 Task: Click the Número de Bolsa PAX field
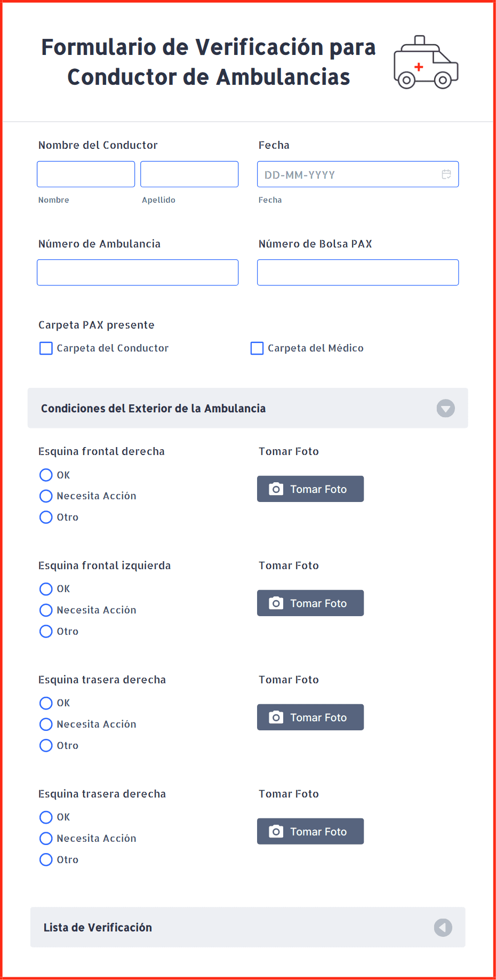[x=358, y=273]
